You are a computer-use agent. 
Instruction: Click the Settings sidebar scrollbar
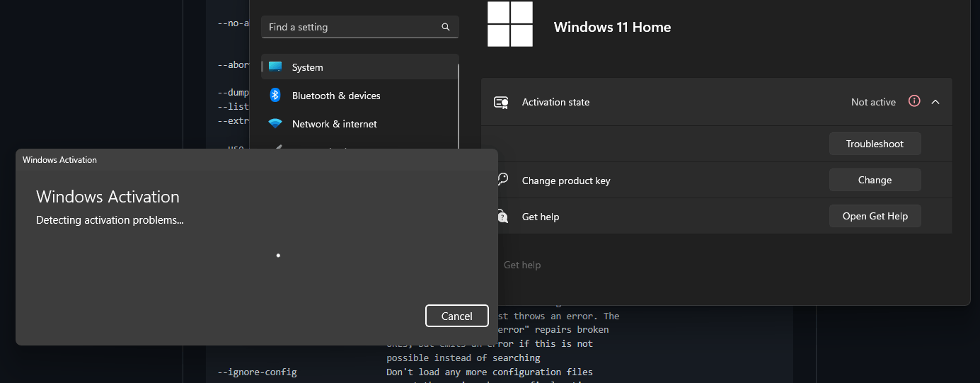point(459,106)
